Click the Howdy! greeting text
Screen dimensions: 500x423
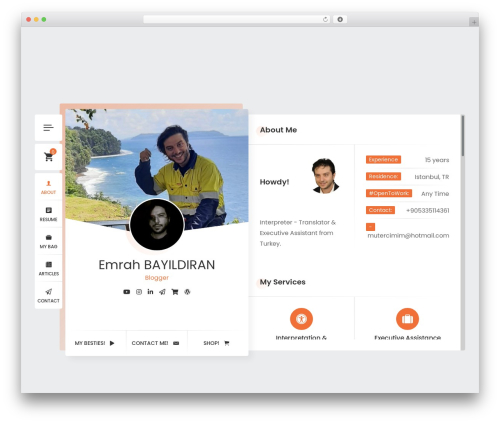pos(274,182)
